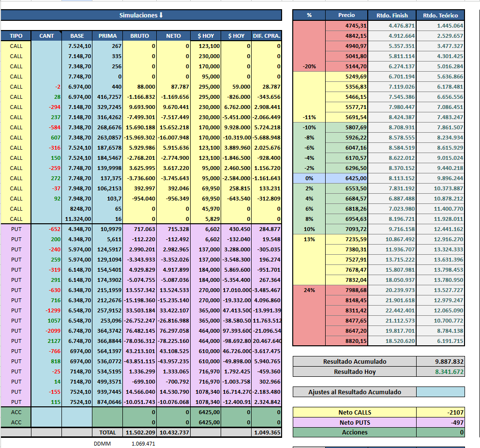
Task: Click Rtdo. Finish value 22.442.401
Action: 392,310
